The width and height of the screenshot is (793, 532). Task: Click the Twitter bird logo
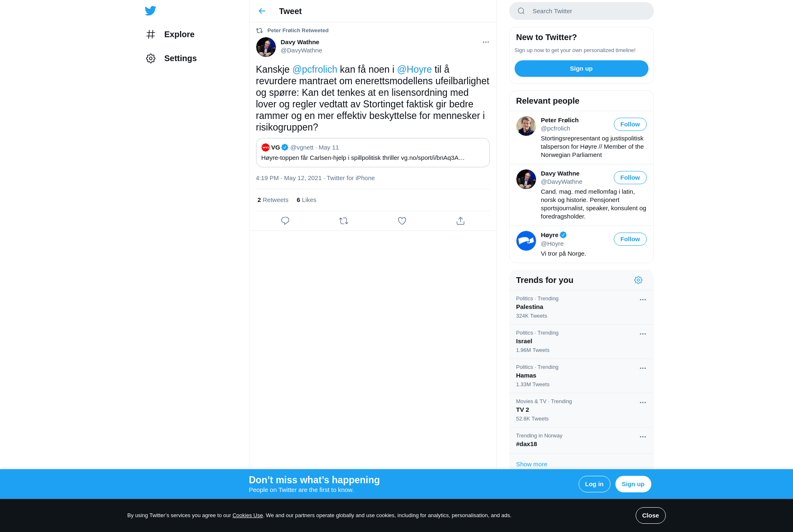[150, 11]
